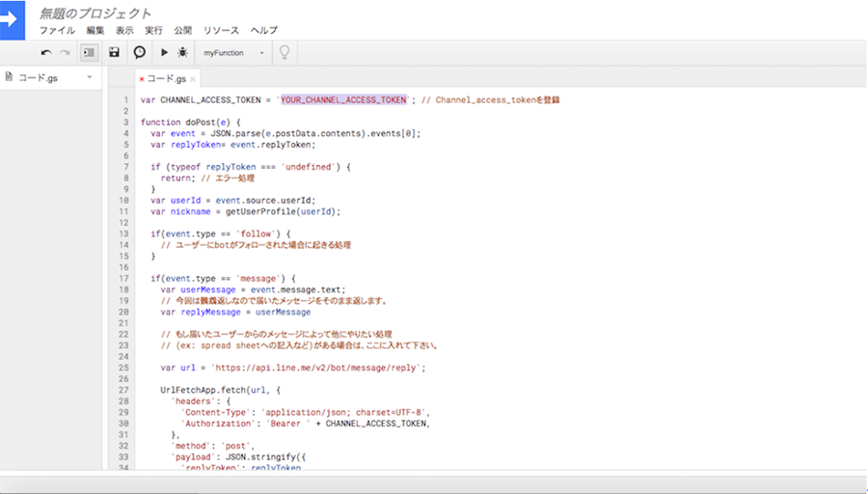Click the // エラー処理 comment

(227, 178)
